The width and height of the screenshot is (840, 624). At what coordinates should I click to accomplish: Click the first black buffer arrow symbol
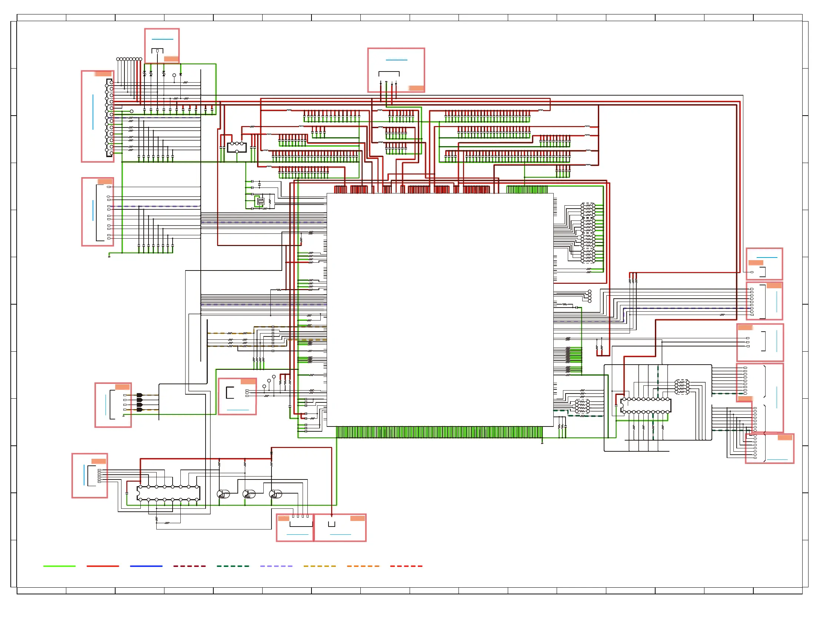tap(139, 395)
